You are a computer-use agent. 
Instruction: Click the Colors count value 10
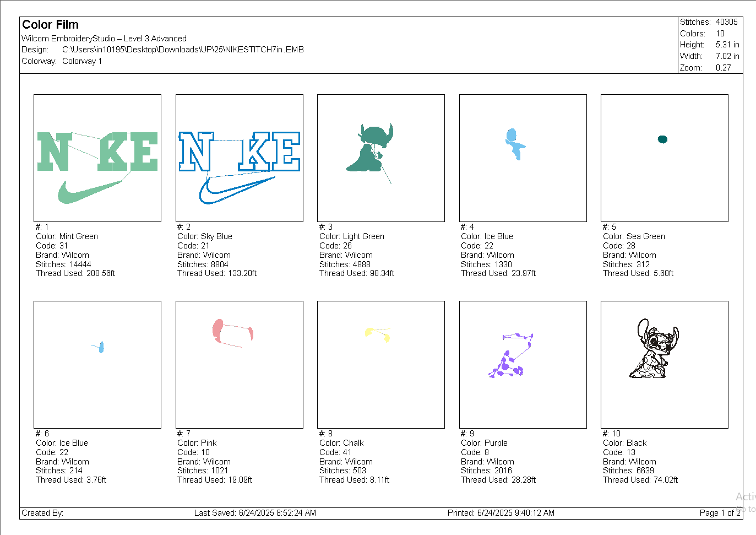[x=720, y=34]
